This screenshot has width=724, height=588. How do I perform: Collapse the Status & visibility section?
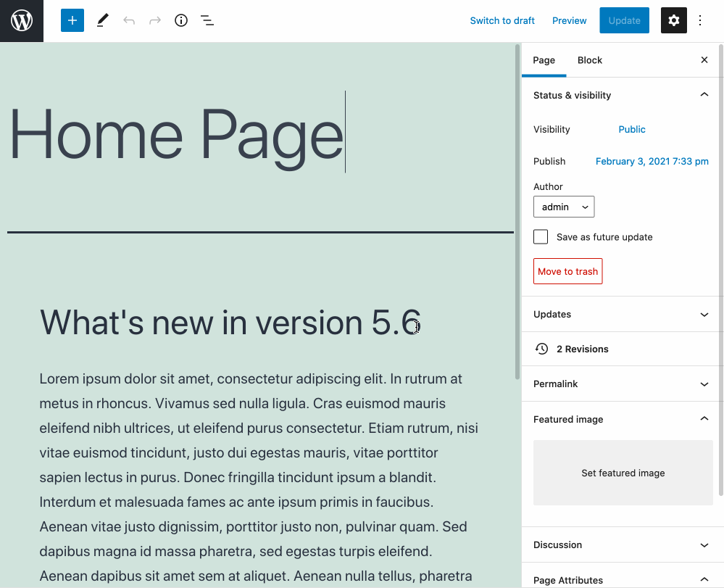623,95
